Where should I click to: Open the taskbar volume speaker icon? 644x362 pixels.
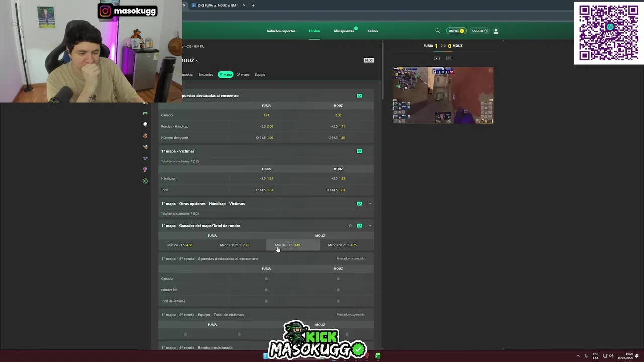click(x=611, y=356)
